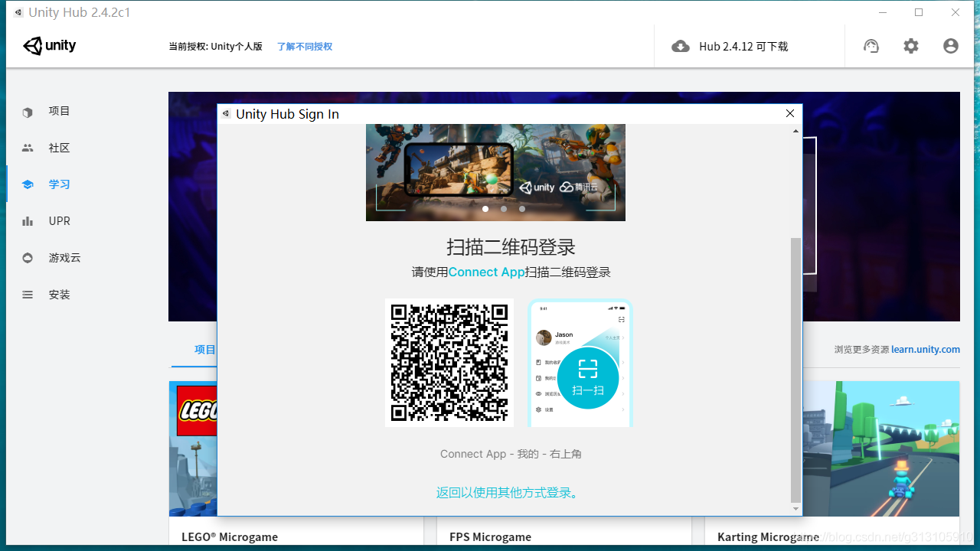Click the dialog vertical scrollbar thumb
This screenshot has width=980, height=551.
pyautogui.click(x=795, y=370)
